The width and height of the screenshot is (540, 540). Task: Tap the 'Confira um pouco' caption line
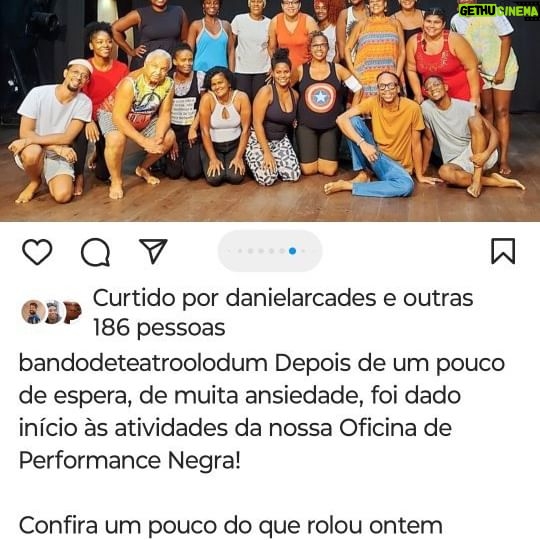coord(230,526)
